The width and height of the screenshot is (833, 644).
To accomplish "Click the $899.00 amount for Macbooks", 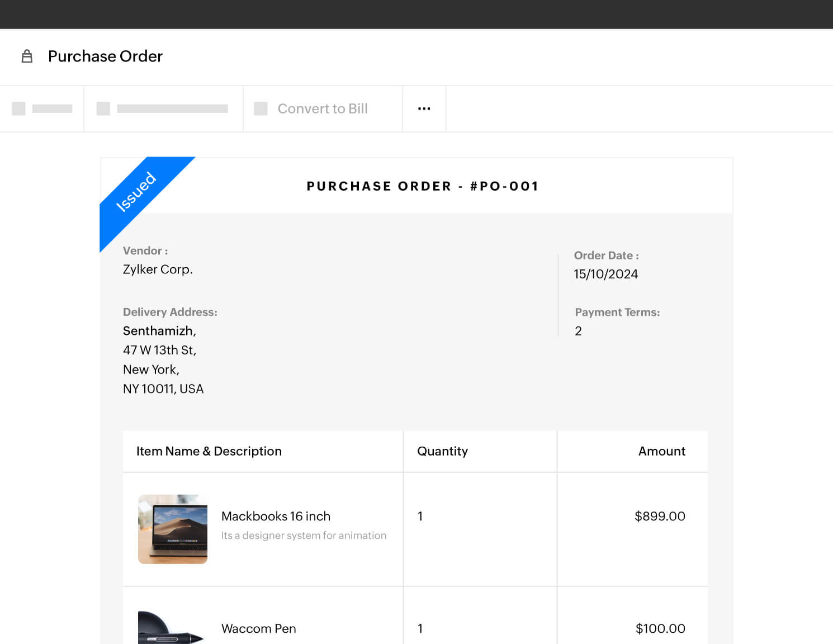I will point(660,517).
